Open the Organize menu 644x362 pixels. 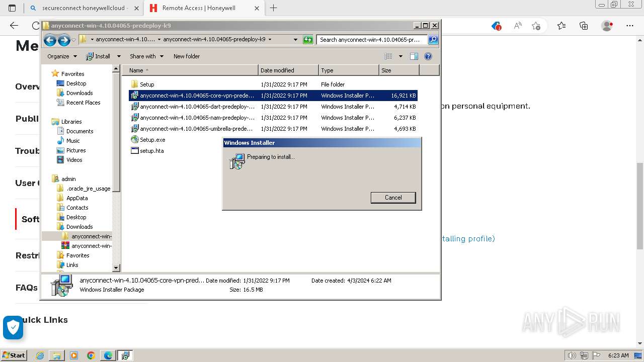(62, 56)
